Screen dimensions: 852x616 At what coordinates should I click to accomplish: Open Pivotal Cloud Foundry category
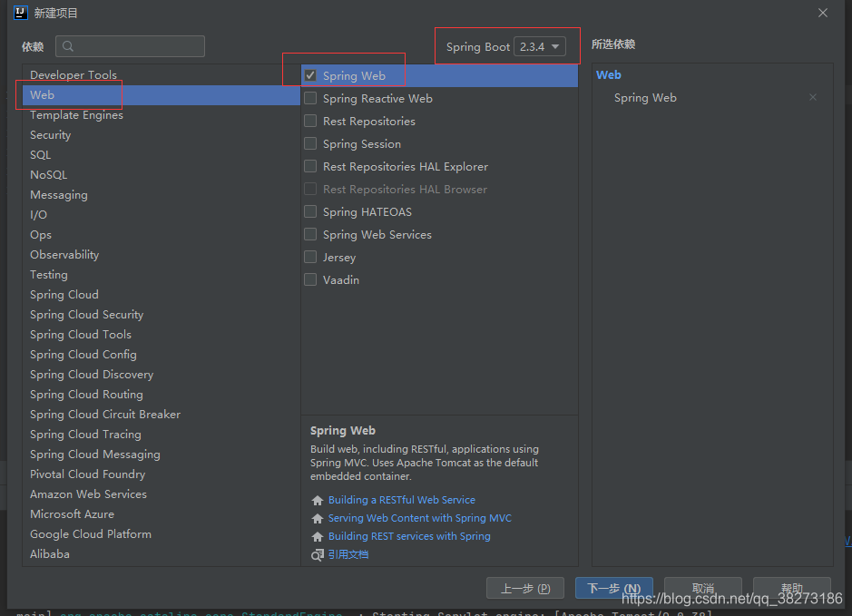pos(161,474)
